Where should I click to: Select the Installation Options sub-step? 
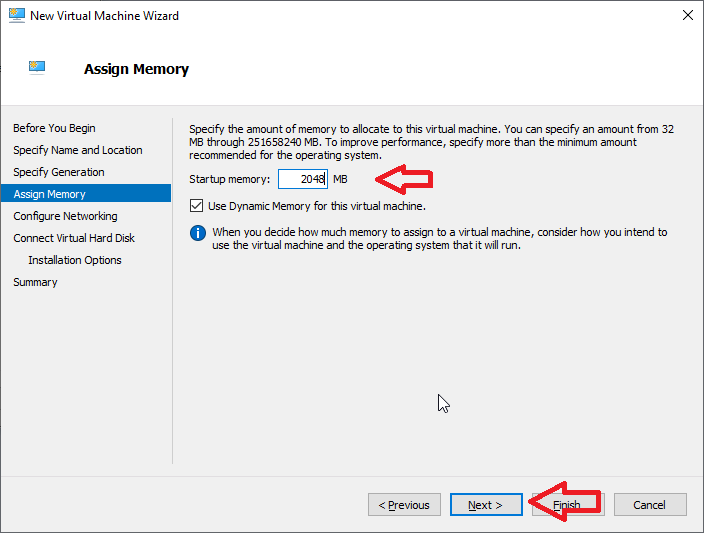(75, 260)
